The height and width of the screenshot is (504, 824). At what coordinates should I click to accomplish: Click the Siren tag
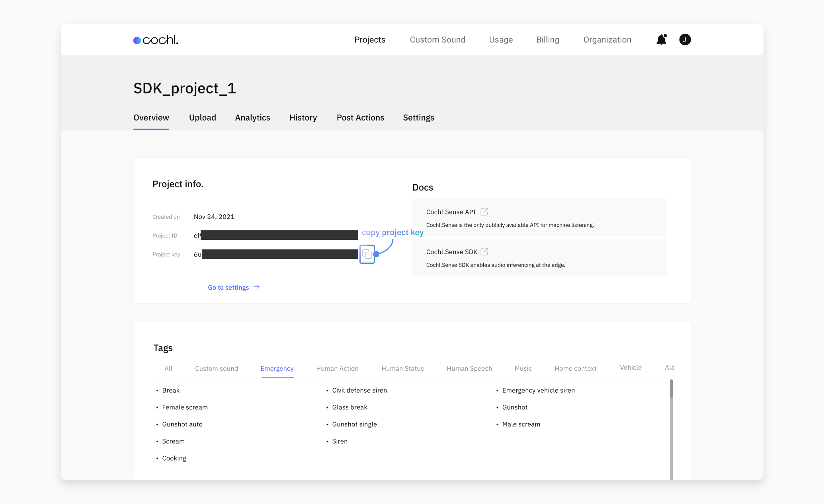pos(340,441)
